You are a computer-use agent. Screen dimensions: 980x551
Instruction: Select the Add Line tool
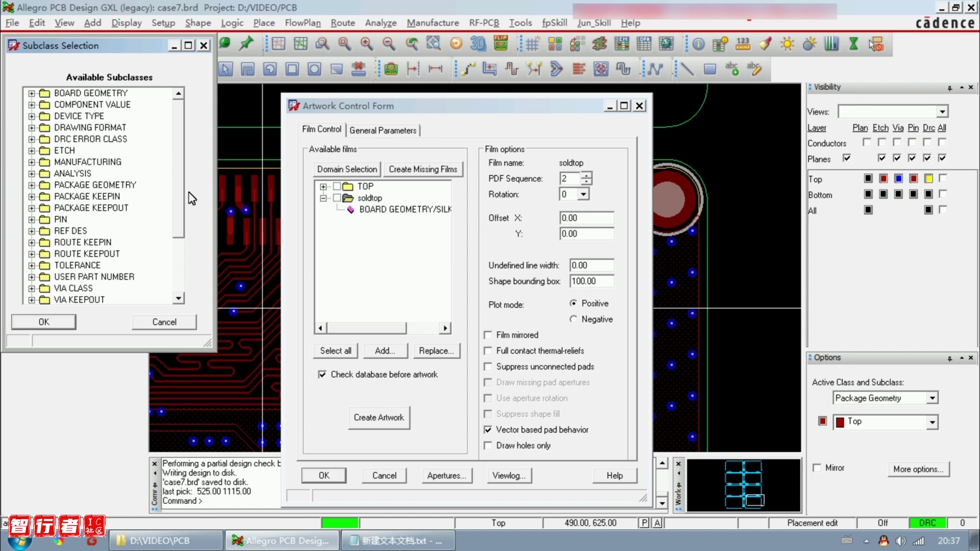coord(687,68)
